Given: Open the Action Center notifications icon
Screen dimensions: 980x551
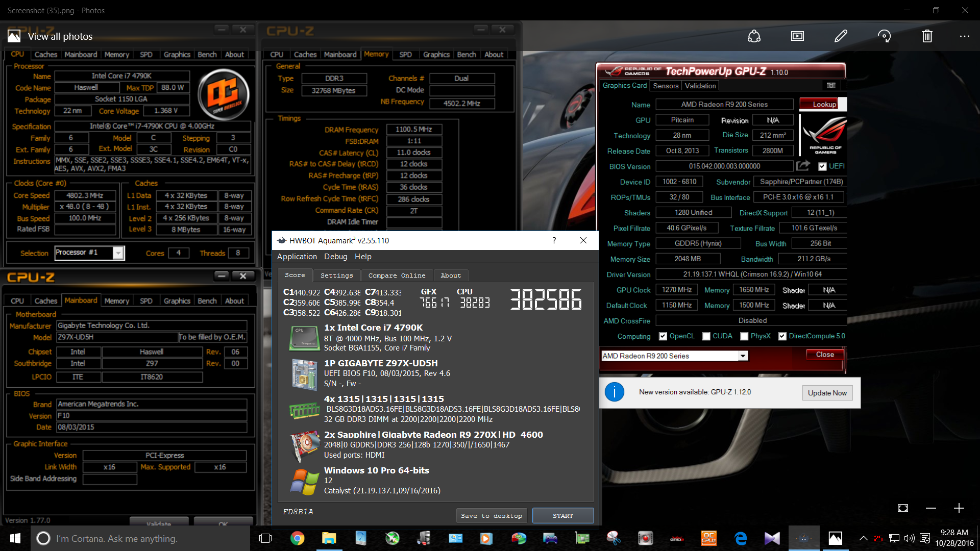Looking at the screenshot, I should coord(925,538).
